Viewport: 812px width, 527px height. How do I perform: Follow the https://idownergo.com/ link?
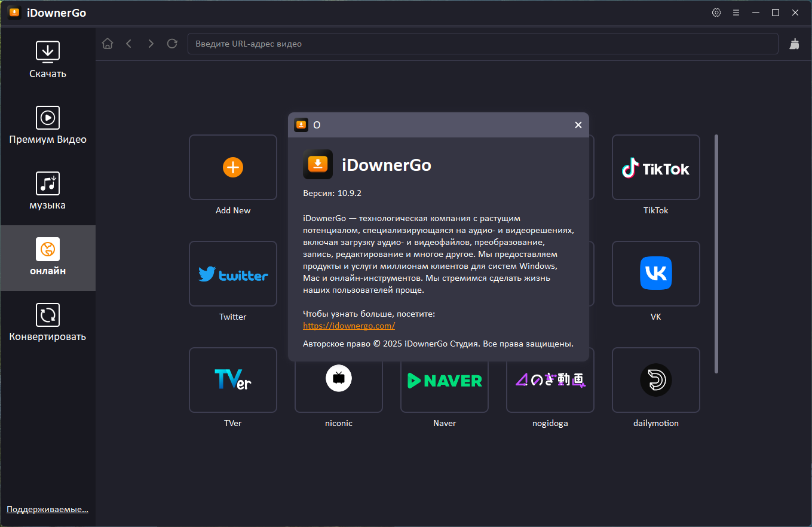coord(349,326)
